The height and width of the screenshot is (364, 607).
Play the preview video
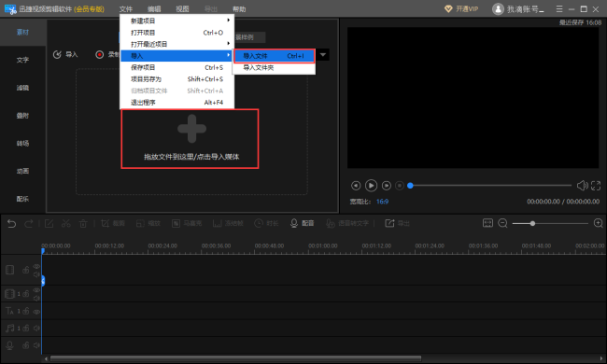click(371, 186)
